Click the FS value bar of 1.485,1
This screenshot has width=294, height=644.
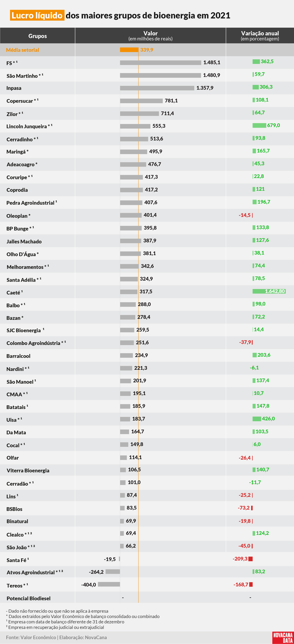coord(161,63)
